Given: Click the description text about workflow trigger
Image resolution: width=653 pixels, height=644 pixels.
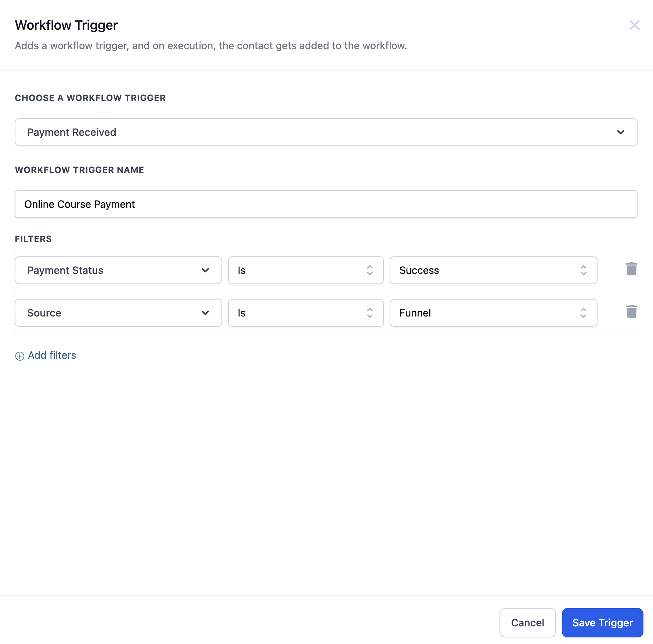Looking at the screenshot, I should pos(211,46).
